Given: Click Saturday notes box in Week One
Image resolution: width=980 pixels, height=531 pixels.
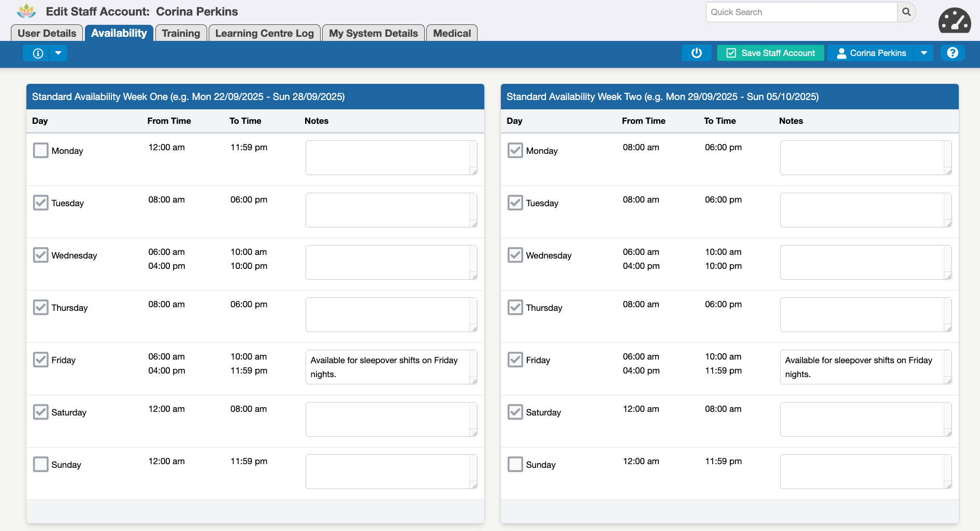Looking at the screenshot, I should [391, 419].
